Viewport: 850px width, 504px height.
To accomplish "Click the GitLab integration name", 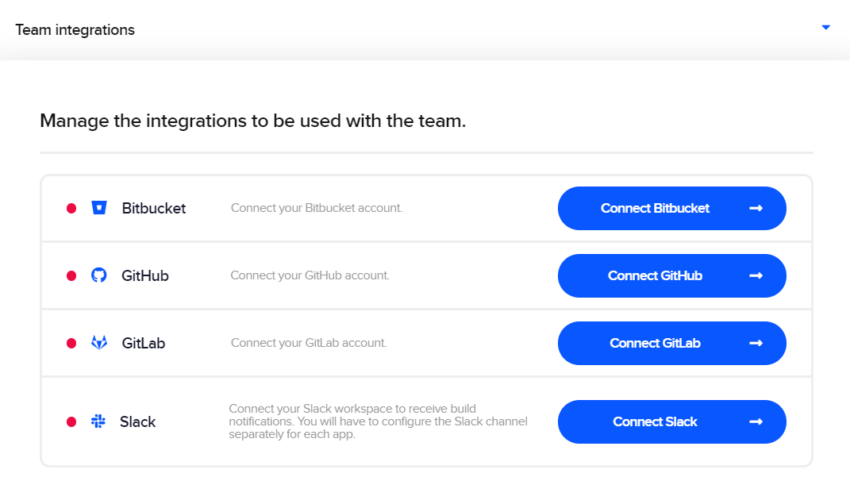I will pos(143,343).
